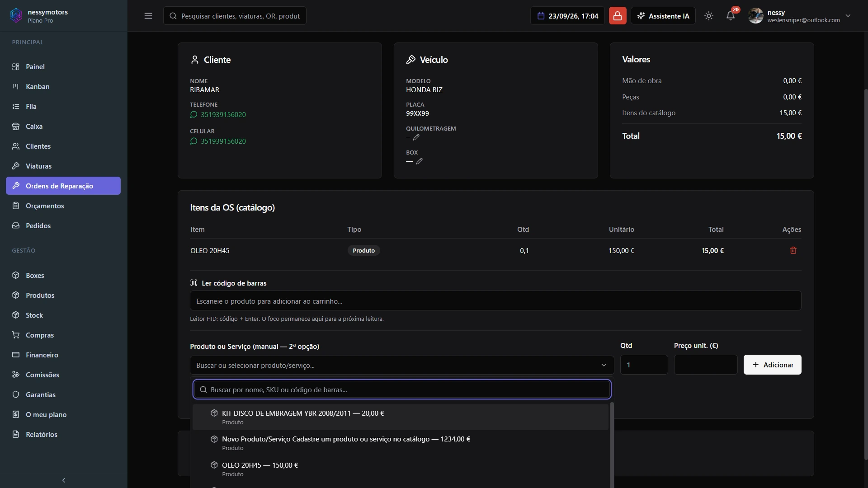Click the Qtd input field
868x488 pixels.
coord(644,365)
